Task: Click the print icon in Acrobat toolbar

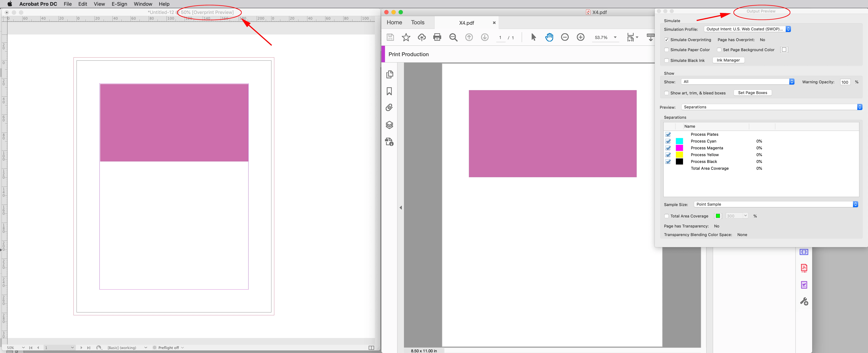Action: pos(437,37)
